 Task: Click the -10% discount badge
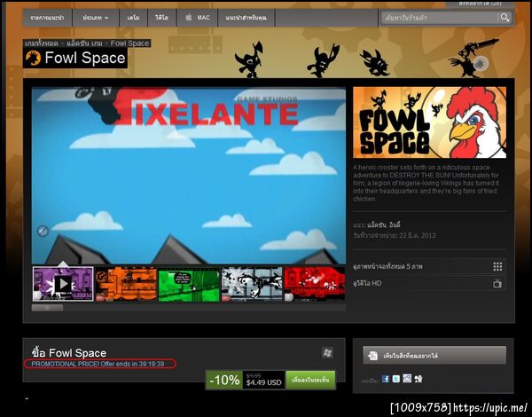pyautogui.click(x=224, y=380)
